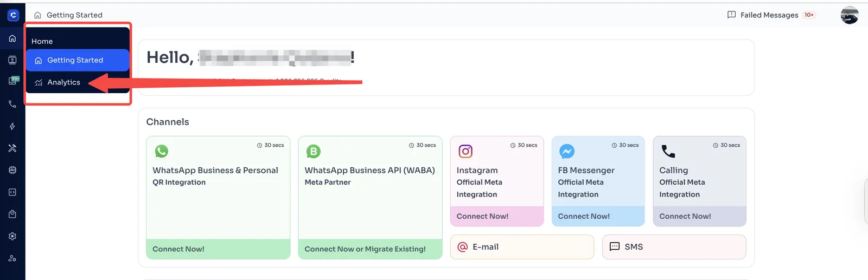The image size is (868, 280).
Task: Click the user settings icon at sidebar bottom
Action: point(12,258)
